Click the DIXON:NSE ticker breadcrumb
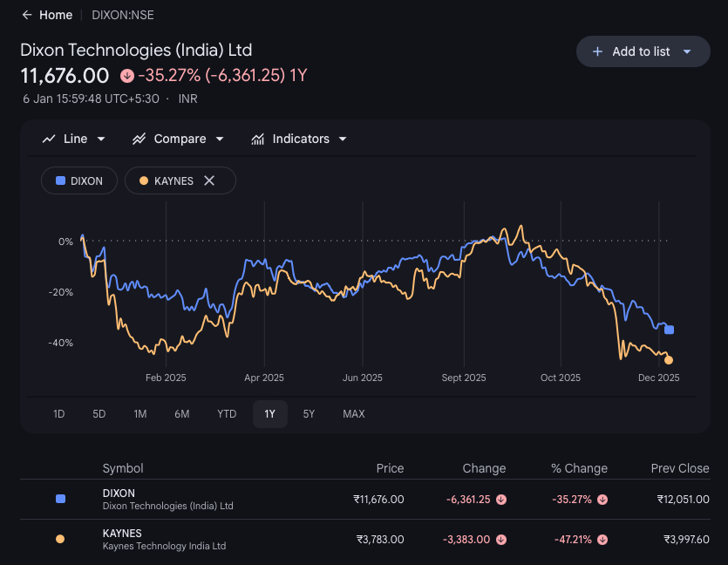This screenshot has height=565, width=728. (x=123, y=15)
